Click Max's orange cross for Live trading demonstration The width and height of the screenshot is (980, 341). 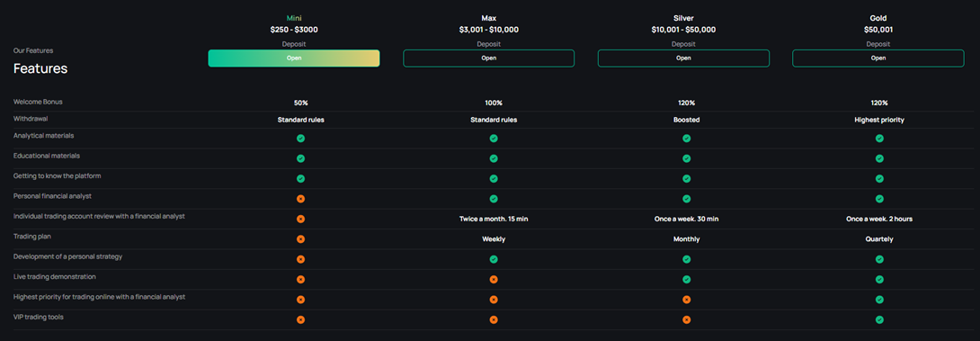(x=494, y=280)
